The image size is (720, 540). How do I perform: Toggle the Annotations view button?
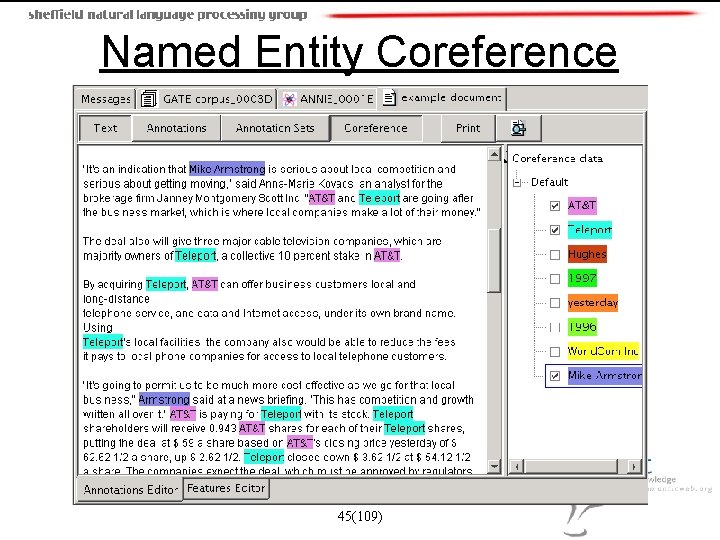tap(176, 128)
